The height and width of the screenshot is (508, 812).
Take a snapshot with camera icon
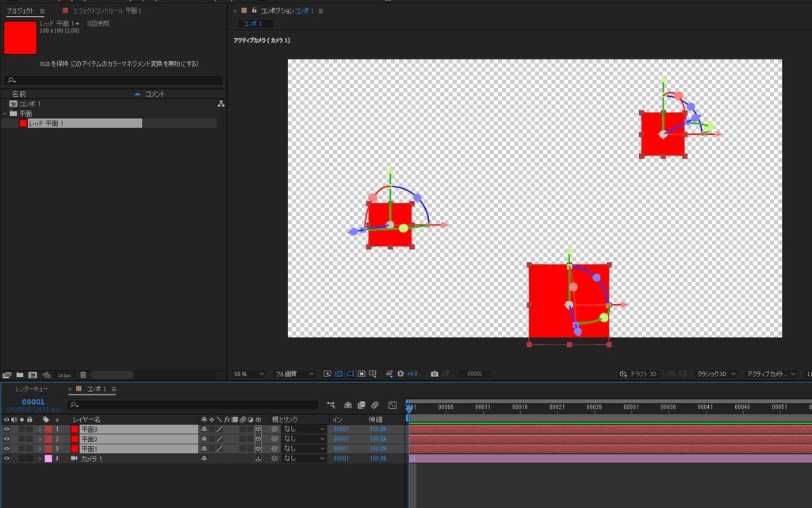(435, 374)
